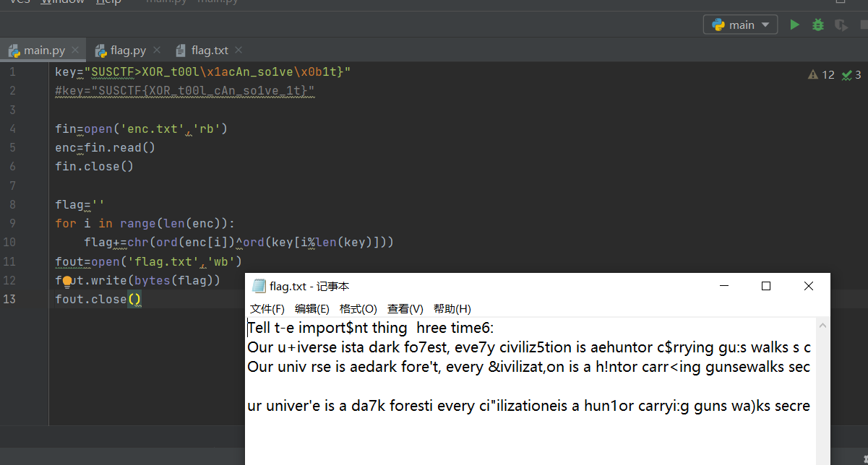This screenshot has width=868, height=465.
Task: Click the fin.close() line
Action: pos(95,166)
